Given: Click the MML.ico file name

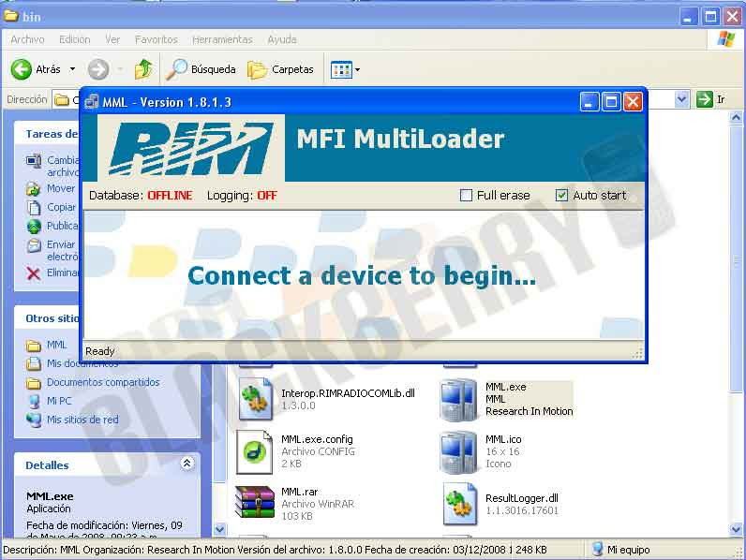Looking at the screenshot, I should 503,439.
